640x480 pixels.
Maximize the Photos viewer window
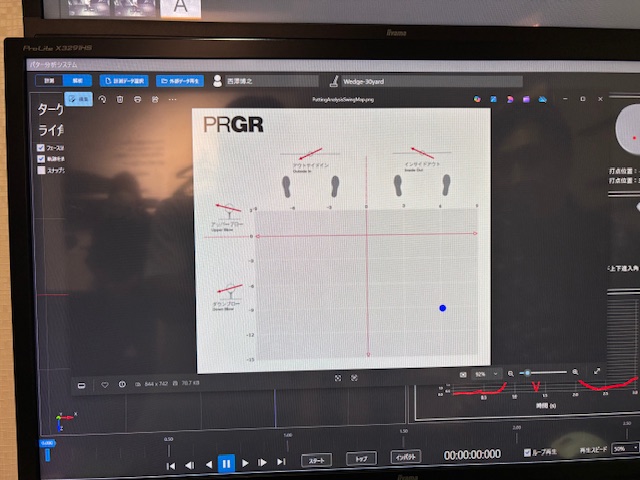click(583, 99)
